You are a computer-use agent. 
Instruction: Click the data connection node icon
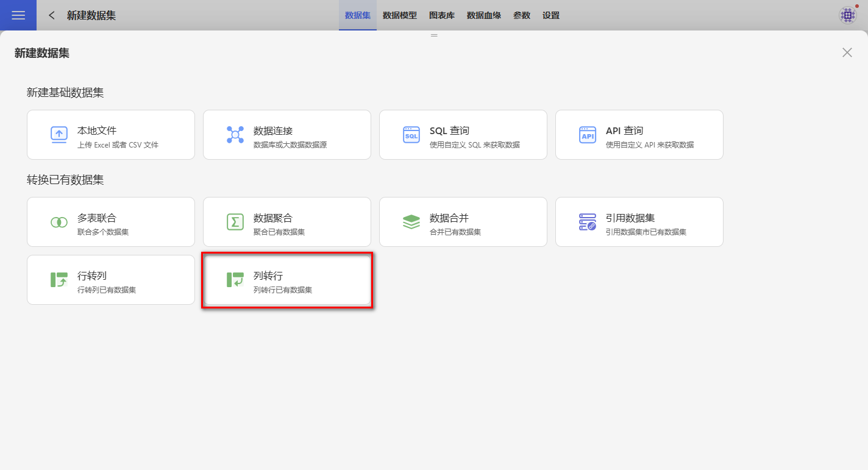235,135
